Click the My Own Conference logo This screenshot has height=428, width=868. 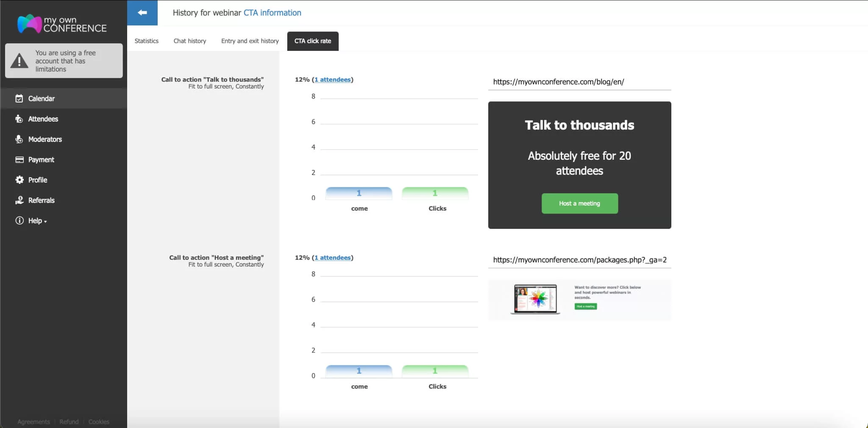pyautogui.click(x=61, y=24)
